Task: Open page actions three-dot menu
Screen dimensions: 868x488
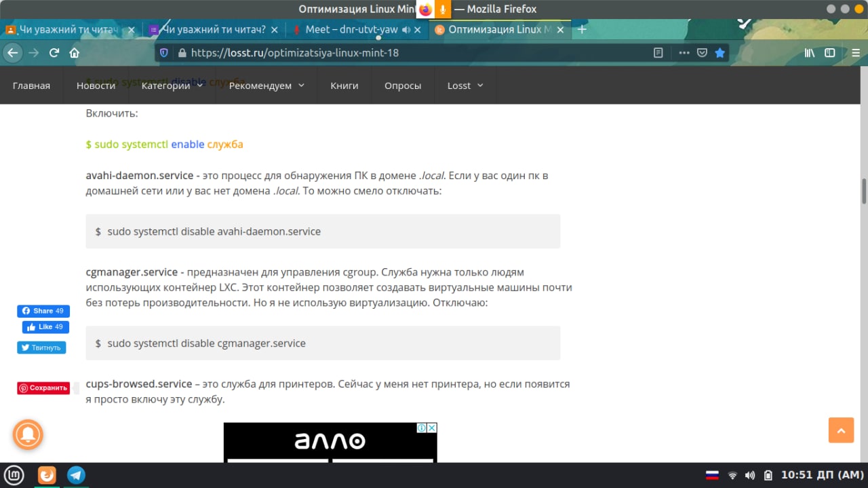Action: pos(684,52)
